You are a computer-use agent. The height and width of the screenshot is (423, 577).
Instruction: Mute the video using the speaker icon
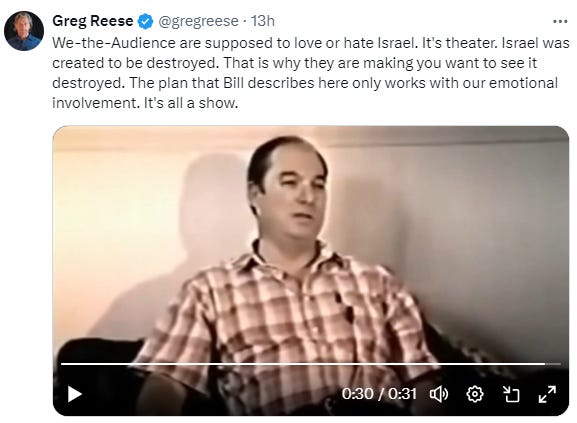(x=439, y=394)
